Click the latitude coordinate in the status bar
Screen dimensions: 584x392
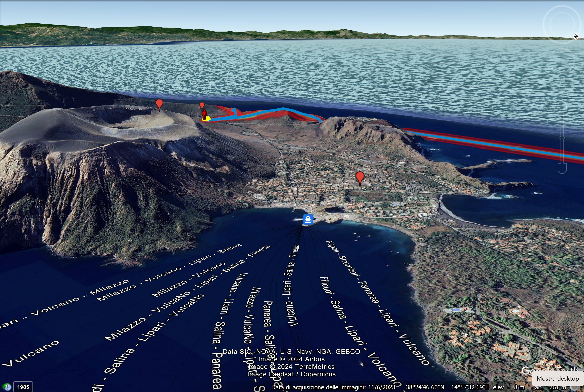425,387
